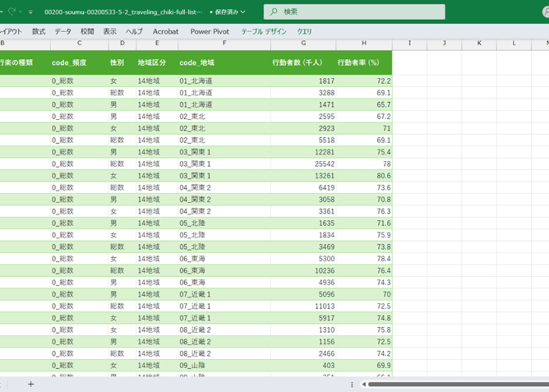The height and width of the screenshot is (392, 549).
Task: Click the 行動者数 (千人) header cell
Action: click(303, 62)
